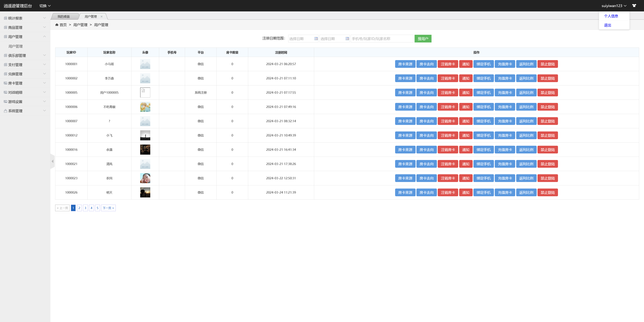The width and height of the screenshot is (644, 322).
Task: Go to page 3 in pagination
Action: pos(85,208)
